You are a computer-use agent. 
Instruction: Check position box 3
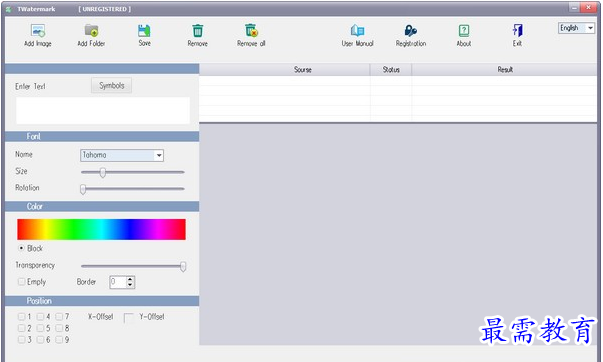tap(22, 340)
